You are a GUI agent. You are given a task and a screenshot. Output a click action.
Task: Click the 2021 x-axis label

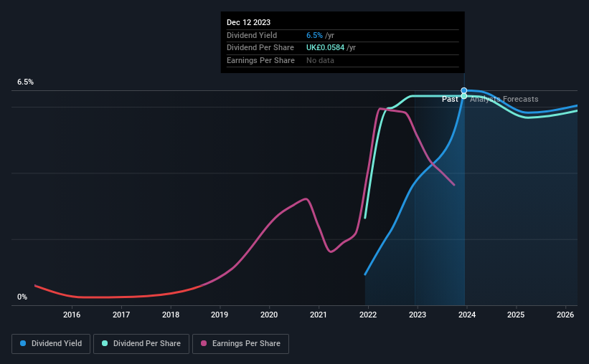click(x=318, y=315)
